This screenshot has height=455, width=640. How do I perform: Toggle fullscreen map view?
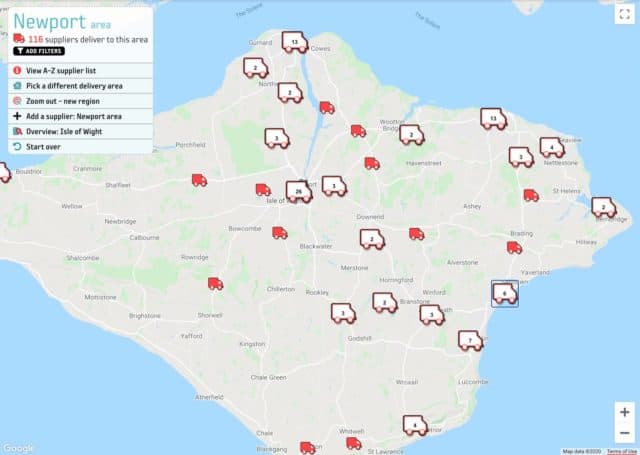pyautogui.click(x=624, y=14)
